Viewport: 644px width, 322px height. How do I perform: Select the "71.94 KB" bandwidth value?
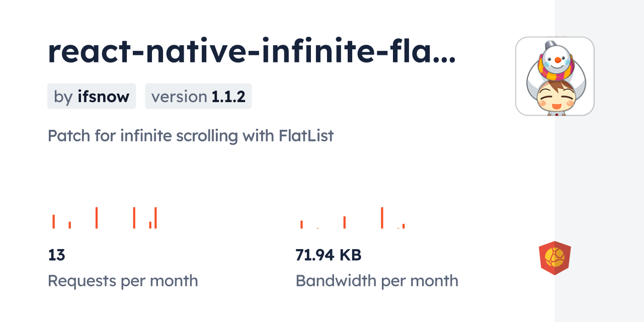click(x=328, y=255)
